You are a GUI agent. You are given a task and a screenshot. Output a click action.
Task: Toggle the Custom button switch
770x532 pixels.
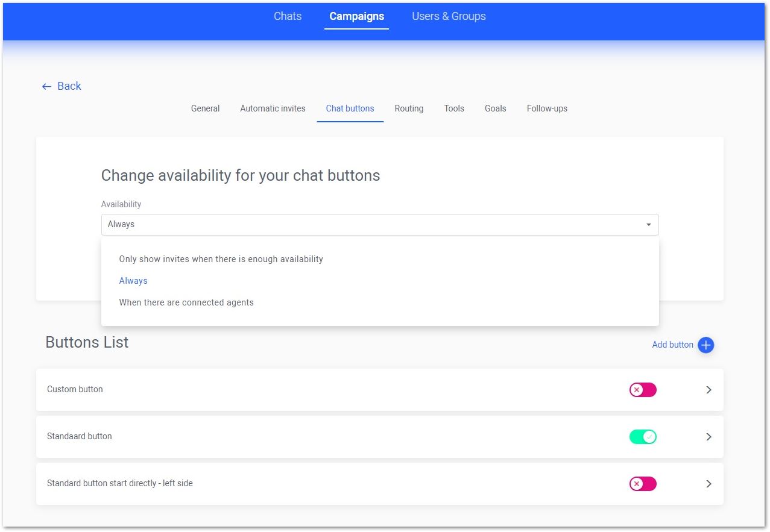[643, 390]
